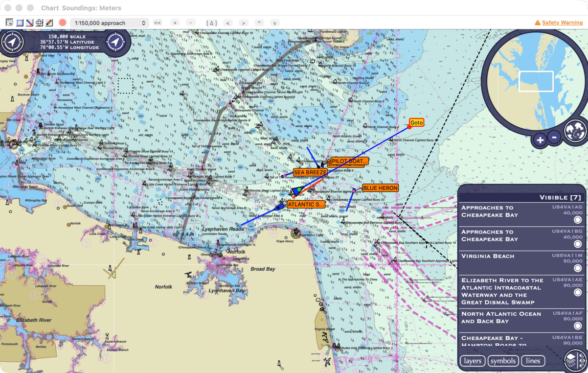The width and height of the screenshot is (588, 373).
Task: Toggle radio for North Atlantic Ocean US4VA1AF
Action: [x=578, y=326]
